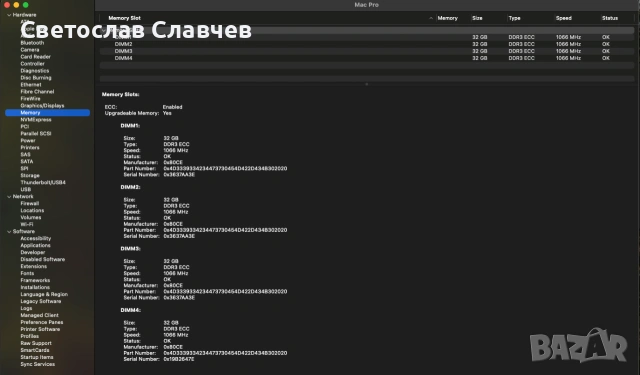The image size is (640, 375).
Task: Select Volumes under Network
Action: click(31, 217)
